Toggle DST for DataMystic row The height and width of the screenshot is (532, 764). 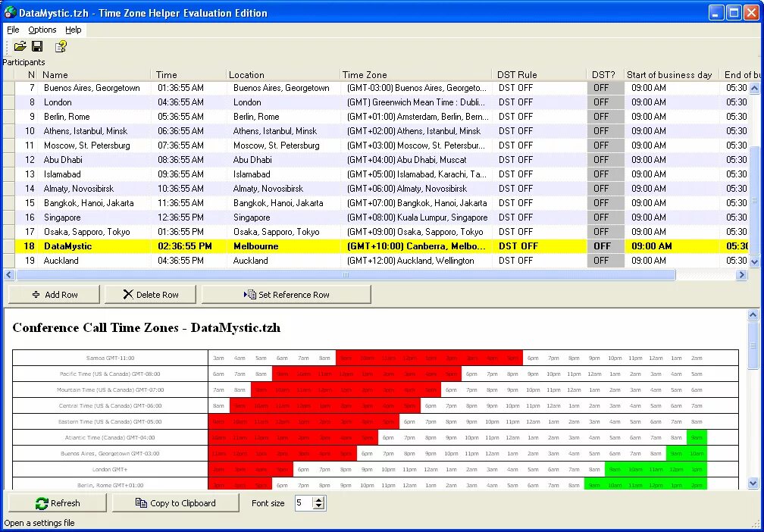click(x=606, y=246)
